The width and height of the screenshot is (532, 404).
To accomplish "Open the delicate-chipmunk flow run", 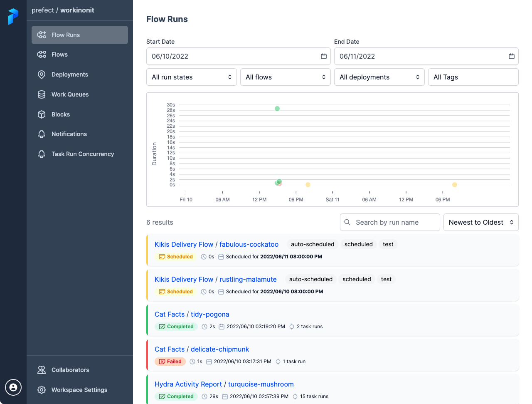I will pos(220,349).
